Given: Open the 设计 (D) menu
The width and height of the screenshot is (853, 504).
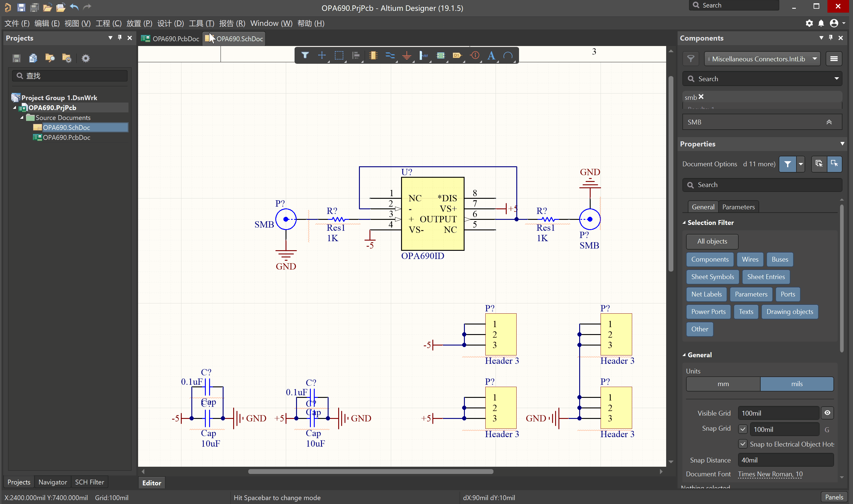Looking at the screenshot, I should (x=170, y=23).
